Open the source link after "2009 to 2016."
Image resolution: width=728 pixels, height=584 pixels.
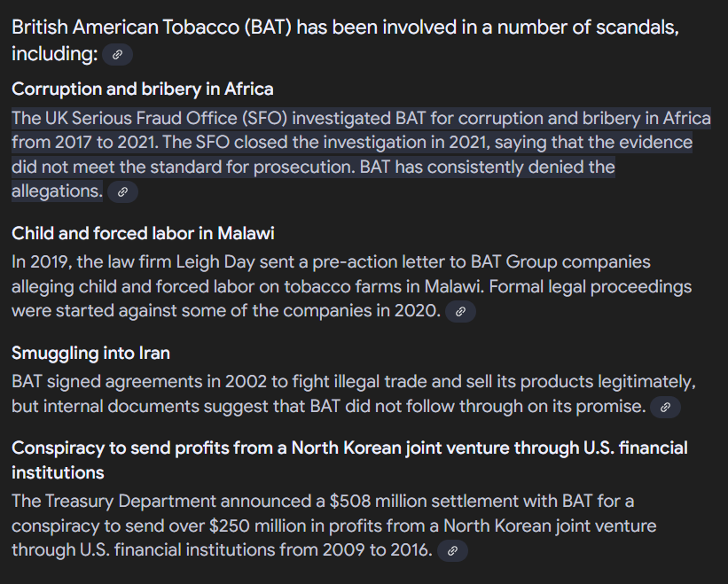pos(452,551)
